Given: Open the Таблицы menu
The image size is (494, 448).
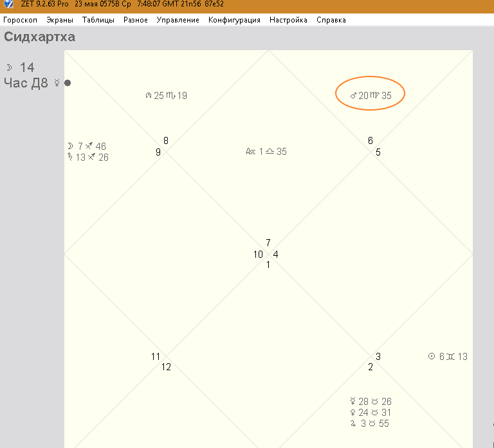Looking at the screenshot, I should (98, 20).
